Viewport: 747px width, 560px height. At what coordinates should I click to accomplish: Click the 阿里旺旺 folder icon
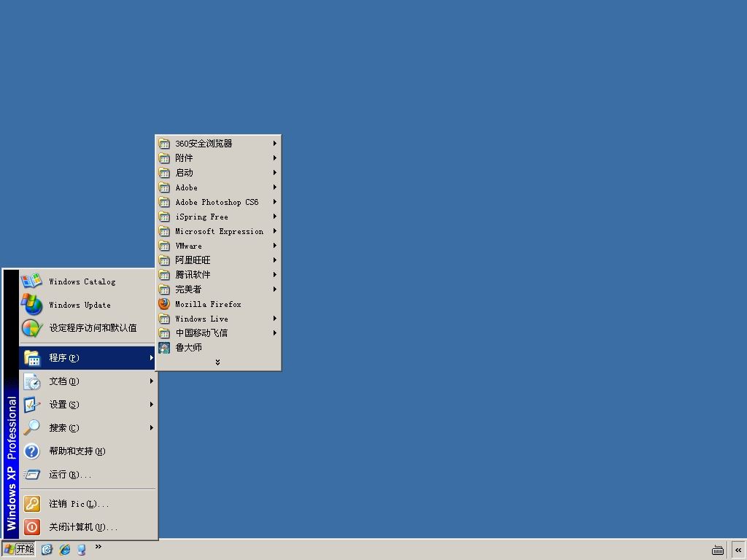[164, 260]
